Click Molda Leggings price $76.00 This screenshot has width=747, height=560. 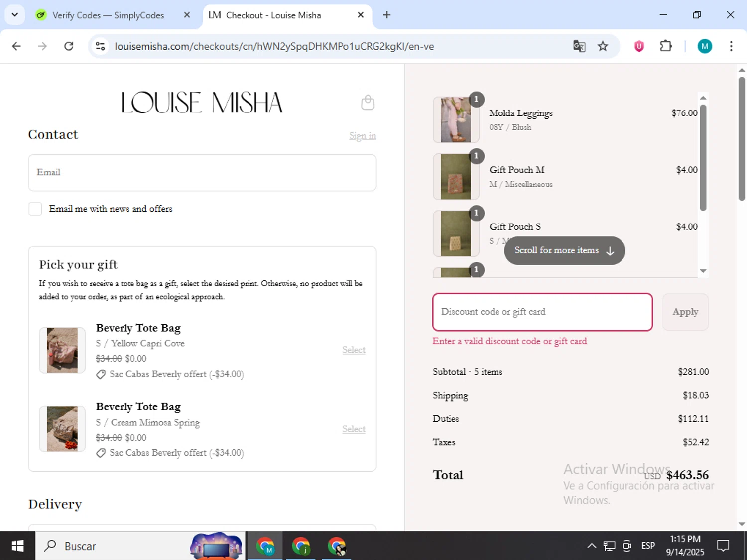(684, 113)
